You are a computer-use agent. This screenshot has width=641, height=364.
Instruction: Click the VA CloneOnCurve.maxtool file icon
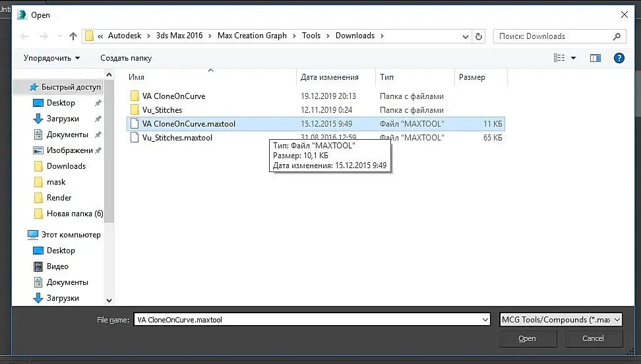[135, 124]
